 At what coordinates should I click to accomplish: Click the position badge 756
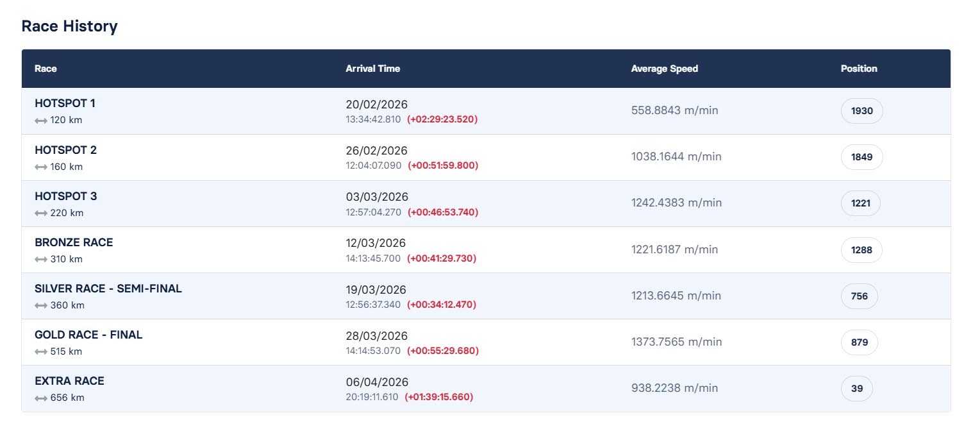pyautogui.click(x=859, y=296)
